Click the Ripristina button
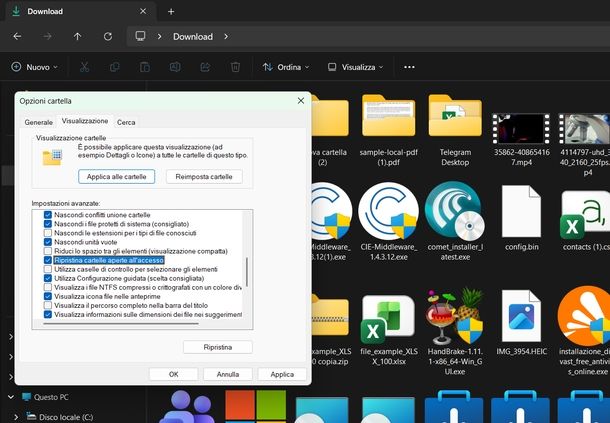610x423 pixels. tap(218, 347)
